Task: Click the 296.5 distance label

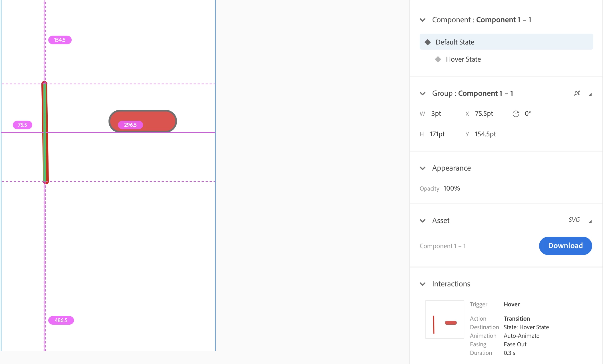Action: coord(130,125)
